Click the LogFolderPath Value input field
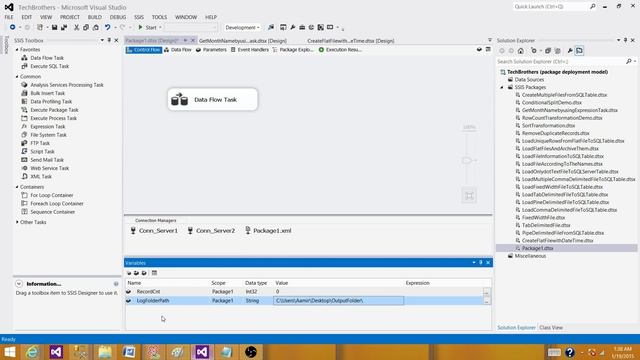 pyautogui.click(x=338, y=301)
